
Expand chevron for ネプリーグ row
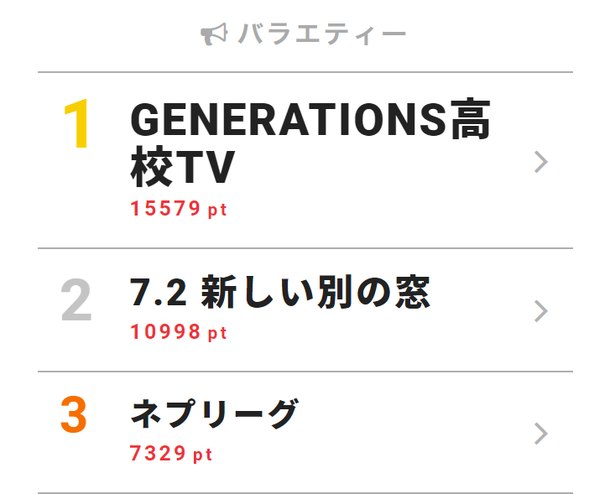[541, 434]
